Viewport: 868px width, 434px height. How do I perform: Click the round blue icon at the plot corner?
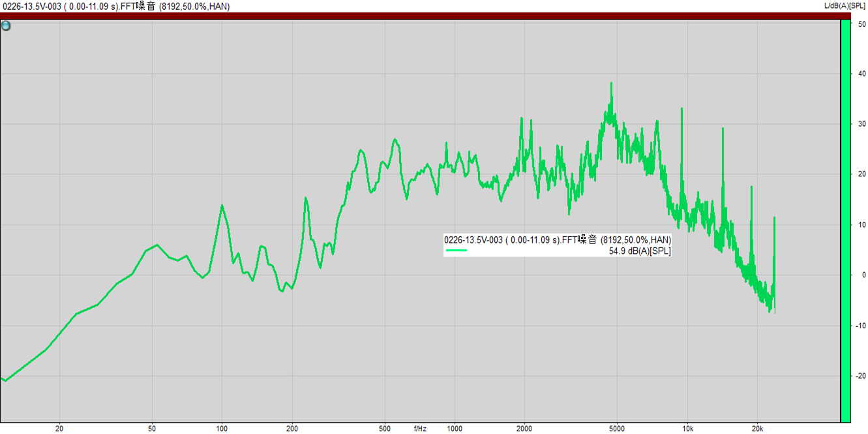click(x=6, y=26)
